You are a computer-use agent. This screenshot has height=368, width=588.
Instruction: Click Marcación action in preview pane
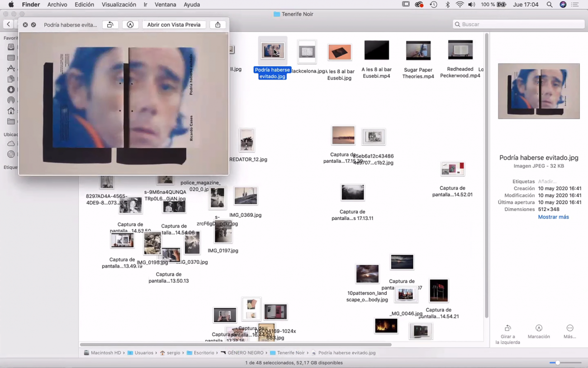click(x=539, y=331)
